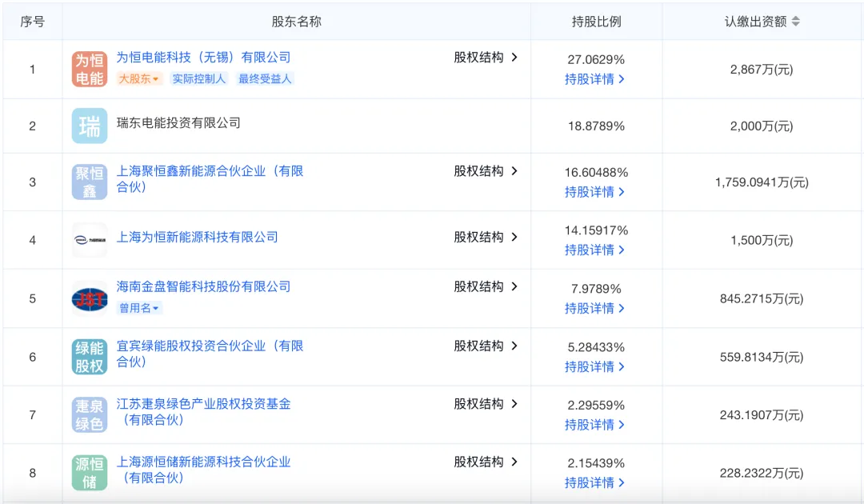Click the 瑞 logo of 瑞东电能投资有限公司
The height and width of the screenshot is (504, 864).
[x=90, y=126]
